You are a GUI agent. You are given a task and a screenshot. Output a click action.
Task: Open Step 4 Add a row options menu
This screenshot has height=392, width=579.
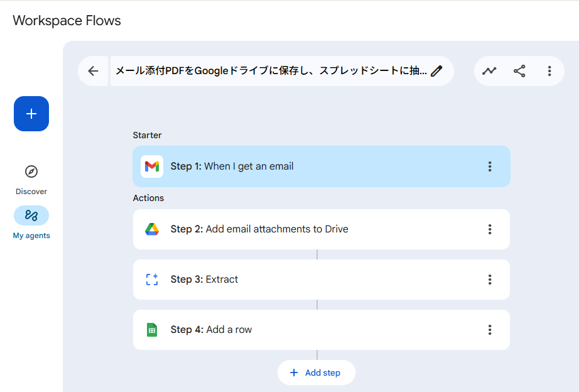click(490, 330)
